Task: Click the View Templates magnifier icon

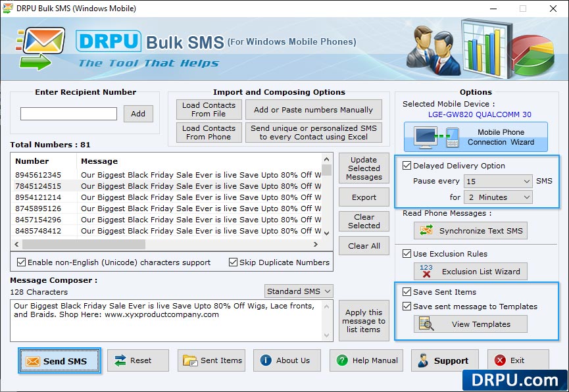Action: tap(426, 324)
